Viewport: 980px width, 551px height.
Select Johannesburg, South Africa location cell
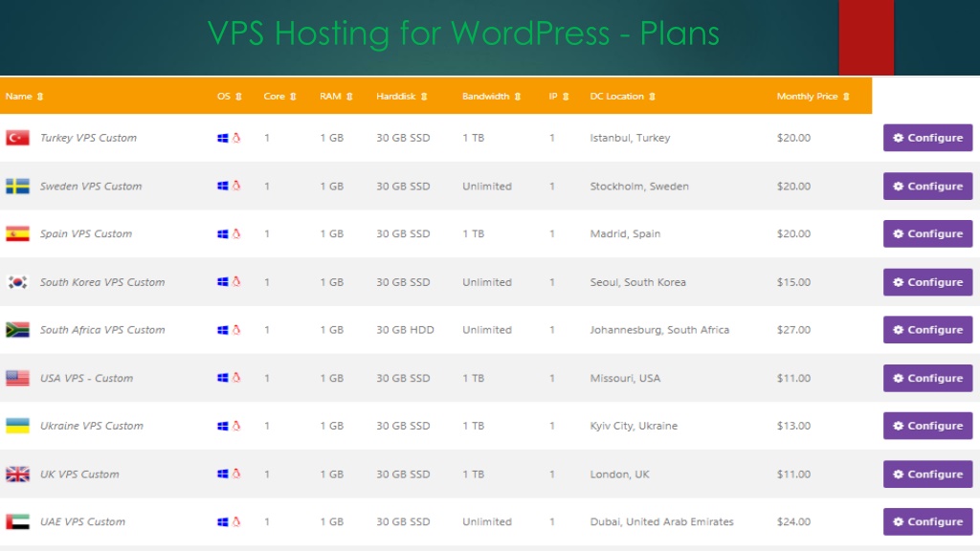click(x=659, y=329)
